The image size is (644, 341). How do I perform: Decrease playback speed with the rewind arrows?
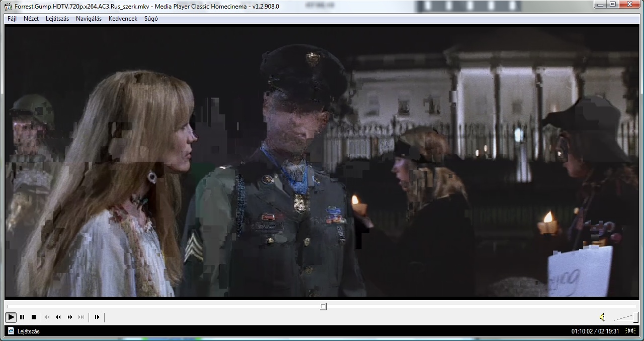[x=58, y=317]
